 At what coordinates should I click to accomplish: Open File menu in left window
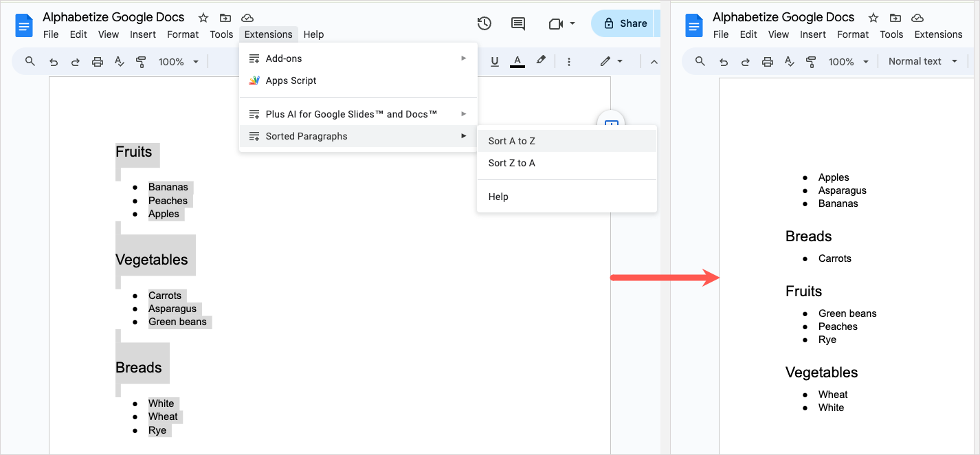click(52, 34)
